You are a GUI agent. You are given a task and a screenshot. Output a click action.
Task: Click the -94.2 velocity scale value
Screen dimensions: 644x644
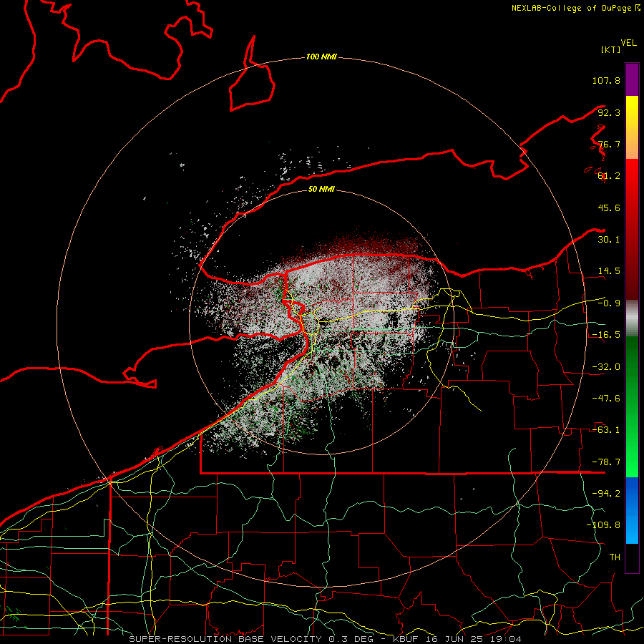coord(606,494)
